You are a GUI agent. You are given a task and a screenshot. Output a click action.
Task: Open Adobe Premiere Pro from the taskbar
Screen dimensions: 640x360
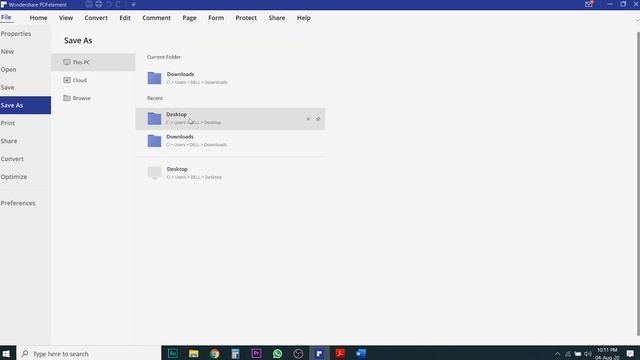tap(256, 353)
